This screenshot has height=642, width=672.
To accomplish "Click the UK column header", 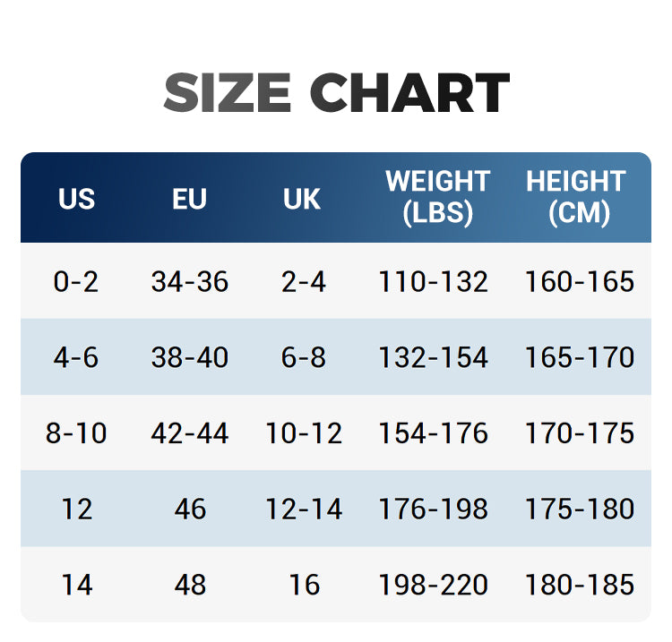I will coord(302,199).
